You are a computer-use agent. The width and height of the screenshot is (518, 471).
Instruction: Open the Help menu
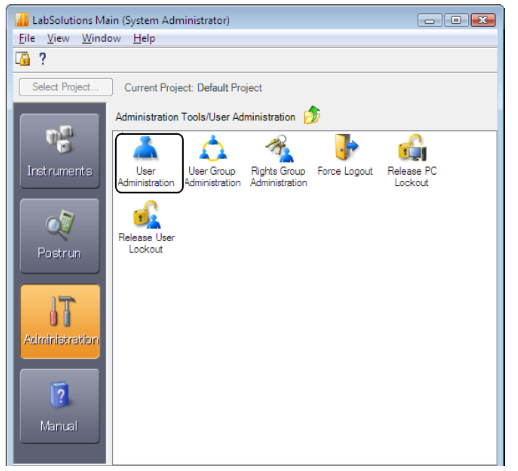point(144,38)
